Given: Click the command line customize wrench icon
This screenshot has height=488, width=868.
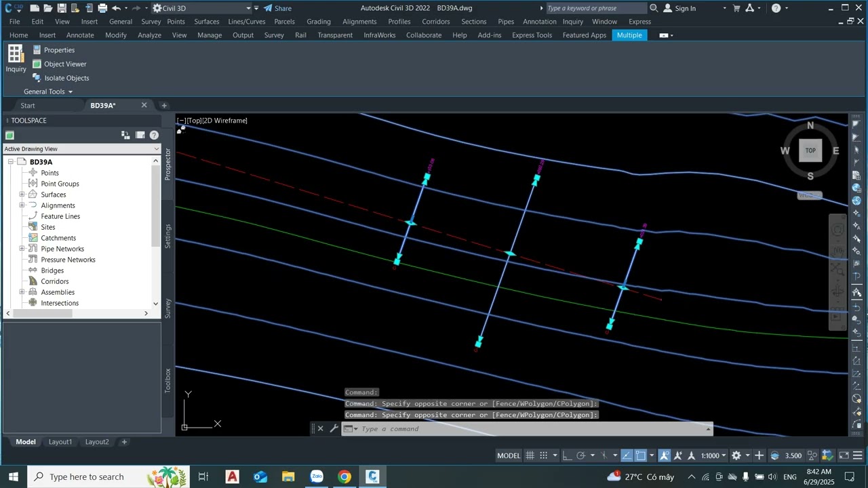Looking at the screenshot, I should point(334,428).
